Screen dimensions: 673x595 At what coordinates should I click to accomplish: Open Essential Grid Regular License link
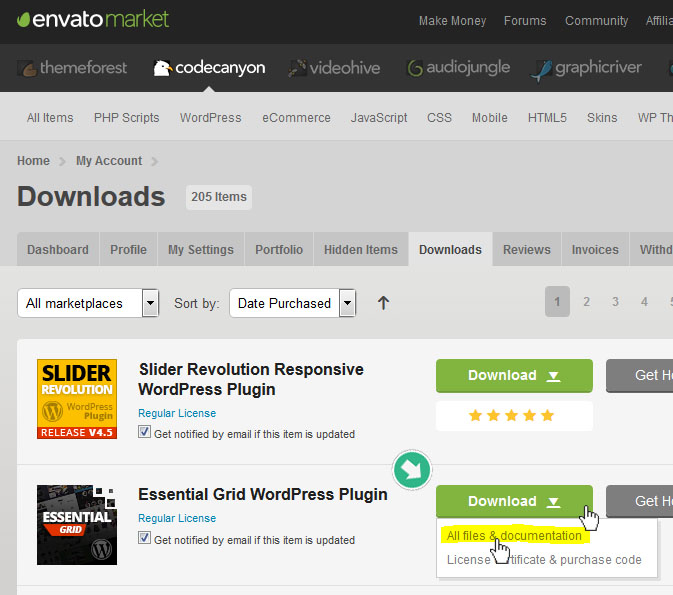[177, 518]
